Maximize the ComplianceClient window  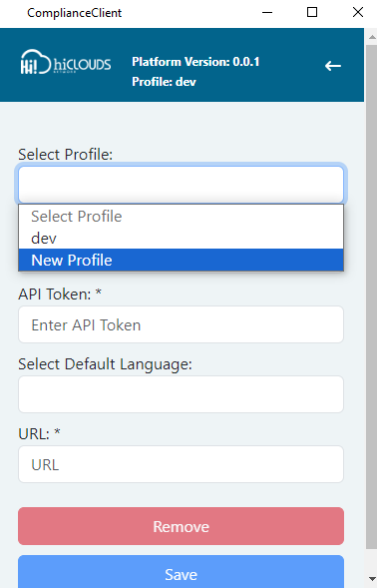coord(312,12)
